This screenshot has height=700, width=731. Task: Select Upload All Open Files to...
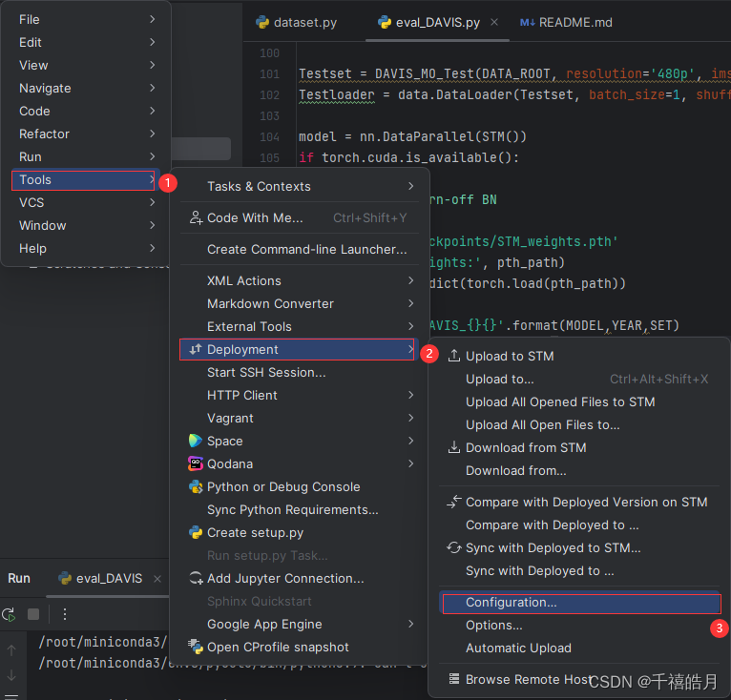[x=579, y=424]
